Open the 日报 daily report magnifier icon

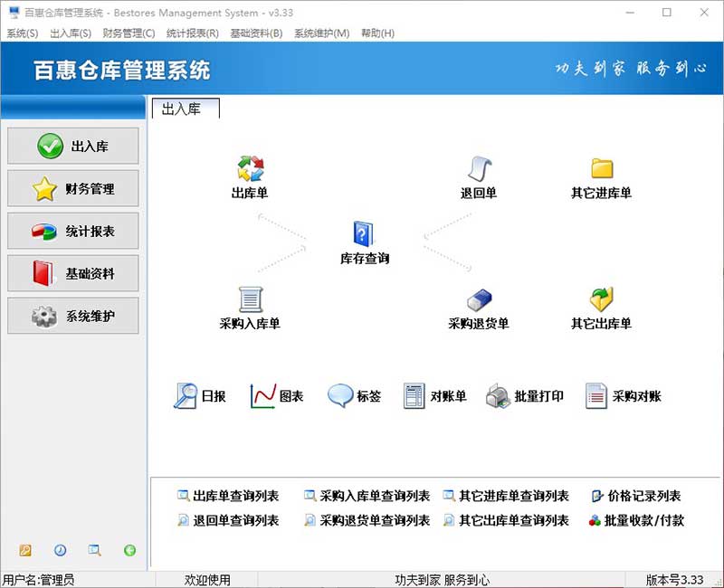[186, 396]
